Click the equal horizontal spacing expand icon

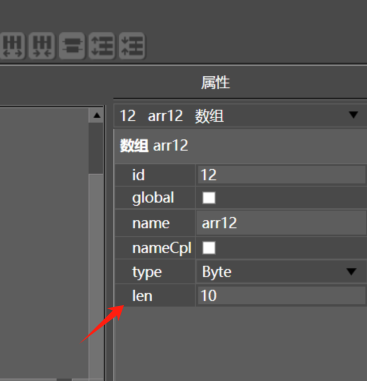click(12, 46)
